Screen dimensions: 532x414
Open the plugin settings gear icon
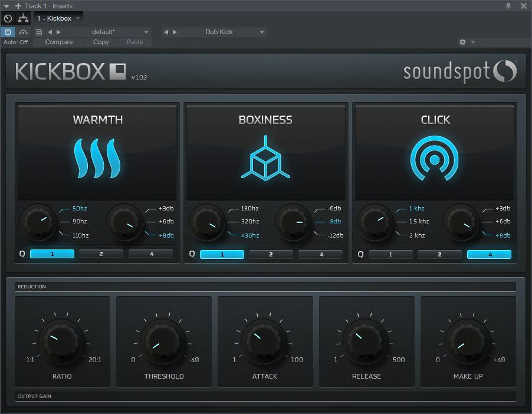click(463, 42)
